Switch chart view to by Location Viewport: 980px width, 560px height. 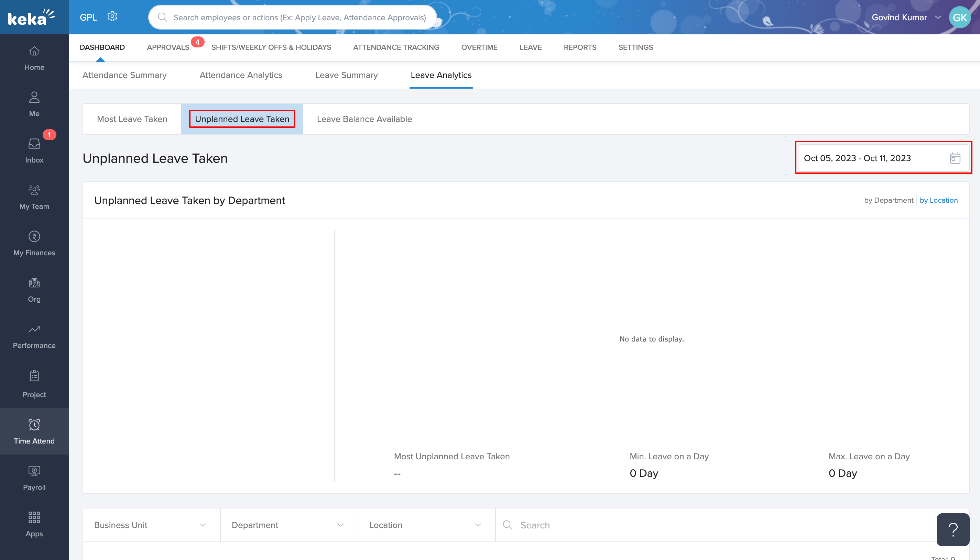938,200
